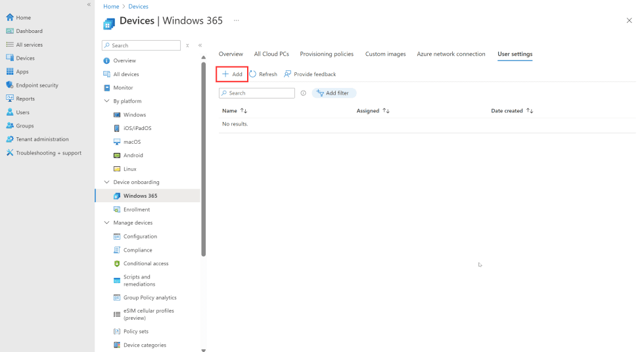Sort by the Assigned column
Screen dimensions: 644x352
pyautogui.click(x=373, y=111)
